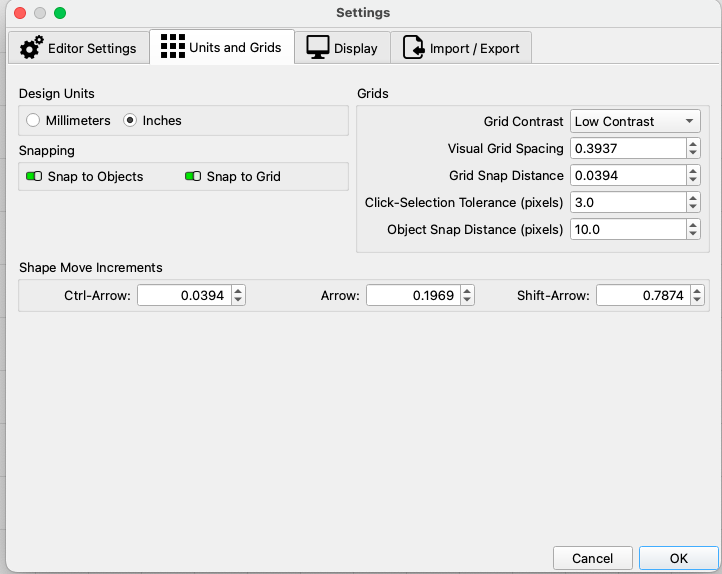Viewport: 722px width, 574px height.
Task: Confirm settings with the OK button
Action: (x=678, y=558)
